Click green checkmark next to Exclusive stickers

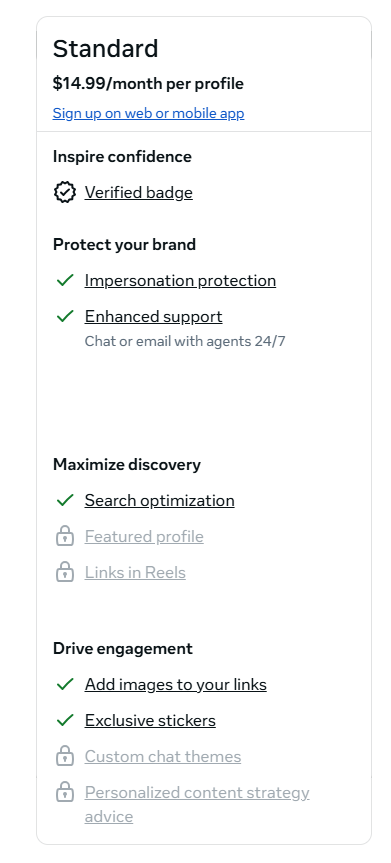[65, 720]
